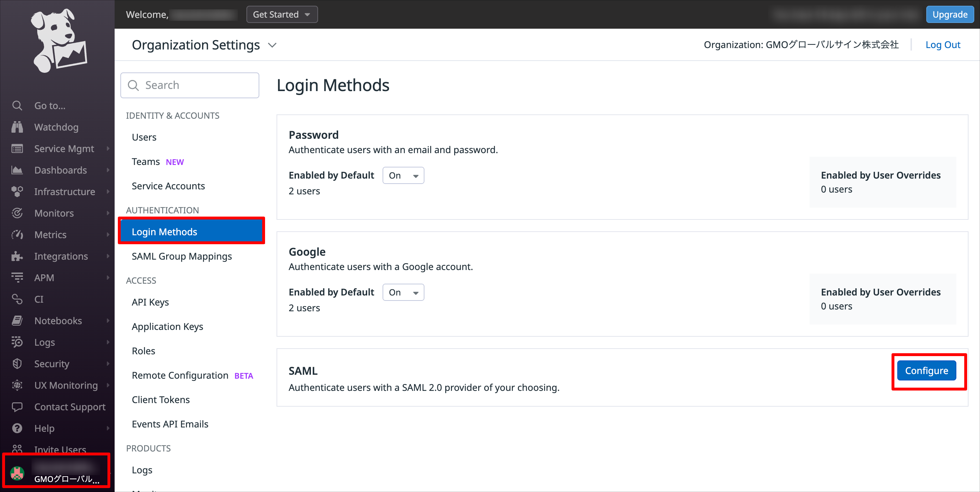The image size is (980, 492).
Task: Click the Log Out link
Action: (943, 44)
